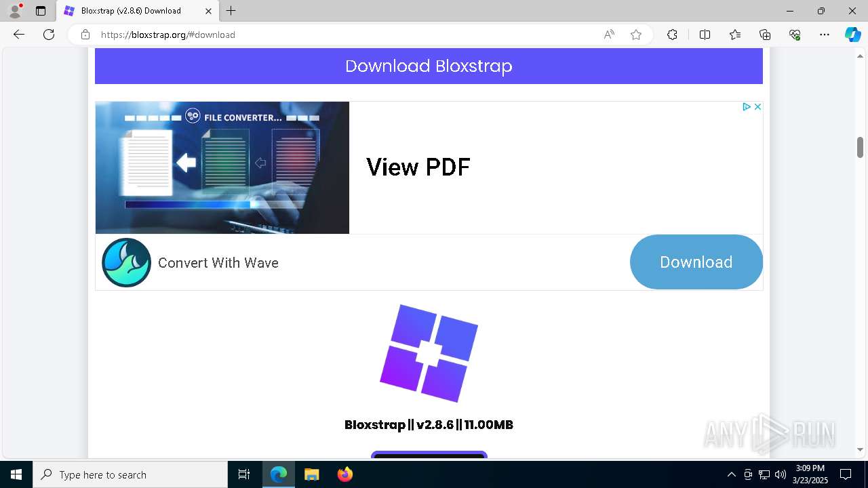Screen dimensions: 868x488
Task: Open the tab actions menu icon
Action: pyautogui.click(x=41, y=11)
